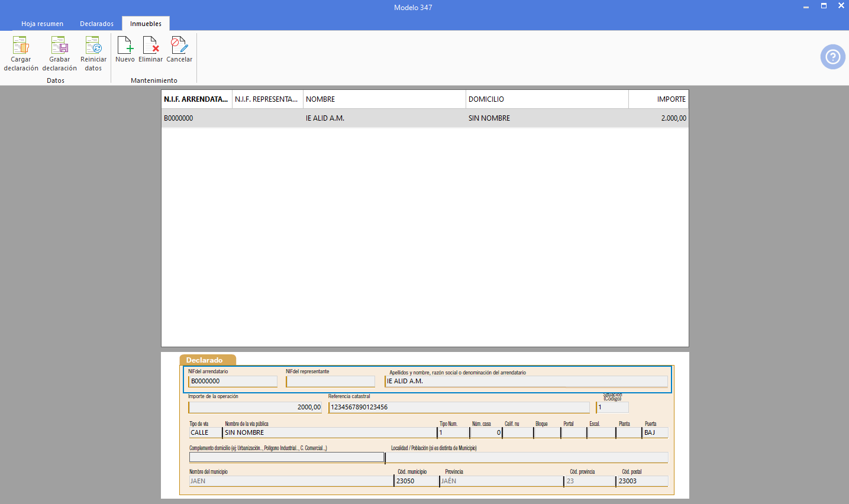Screen dimensions: 849x504
Task: Open the help question mark button
Action: click(832, 57)
